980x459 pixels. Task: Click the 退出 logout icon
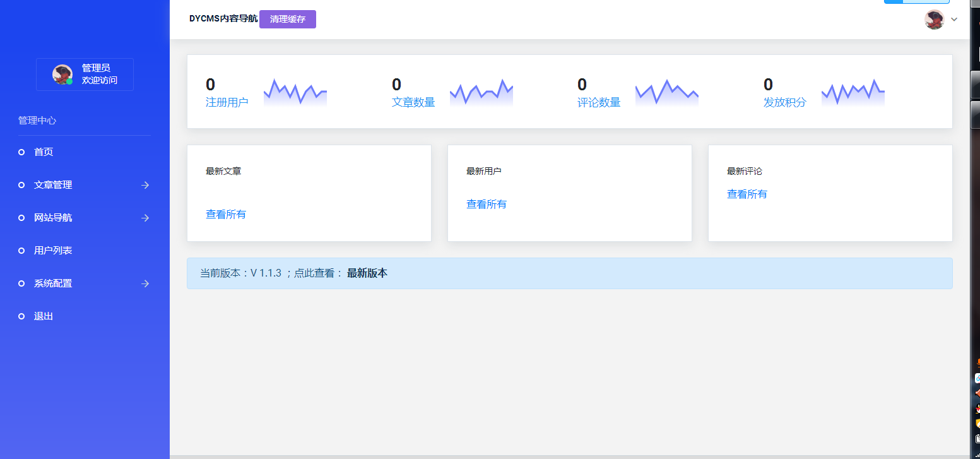tap(21, 316)
